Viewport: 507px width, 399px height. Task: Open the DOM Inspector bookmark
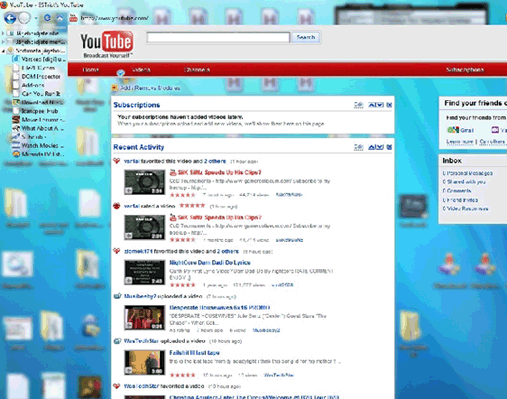[41, 76]
